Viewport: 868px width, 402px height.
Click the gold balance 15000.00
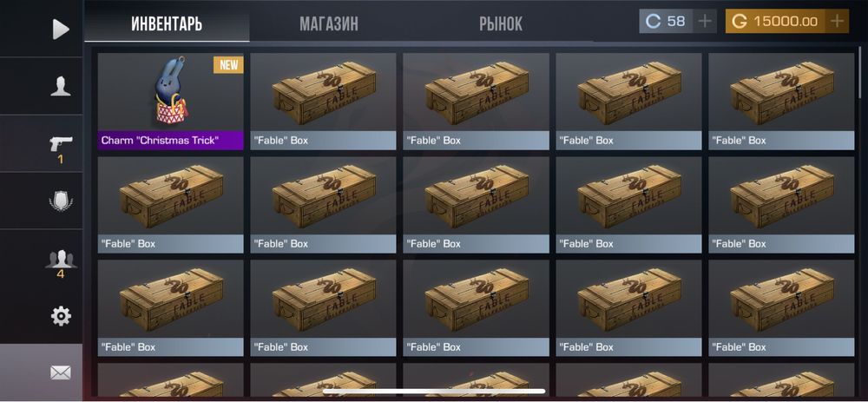click(776, 21)
